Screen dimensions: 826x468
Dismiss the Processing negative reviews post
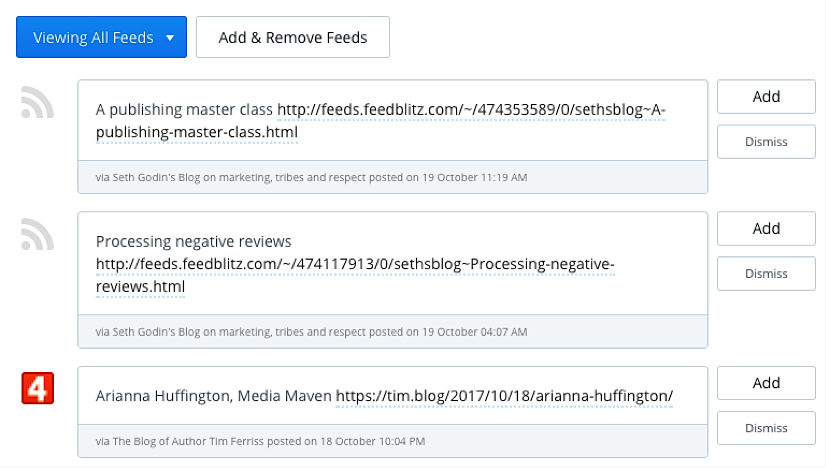coord(766,274)
